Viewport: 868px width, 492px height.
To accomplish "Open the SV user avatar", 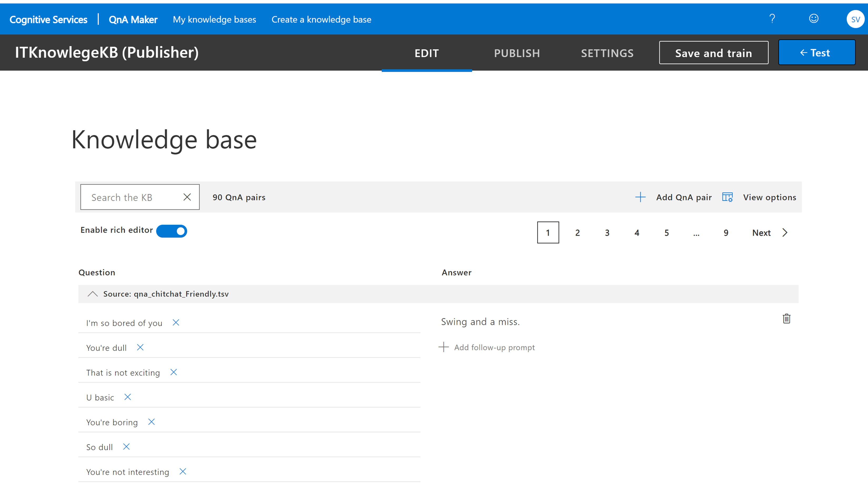I will (855, 19).
